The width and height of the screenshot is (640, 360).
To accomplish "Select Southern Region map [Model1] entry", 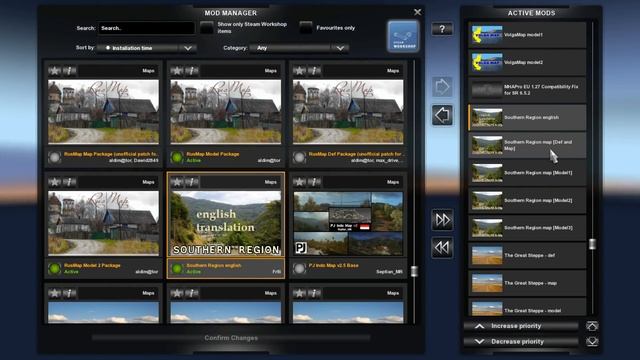I will (527, 172).
